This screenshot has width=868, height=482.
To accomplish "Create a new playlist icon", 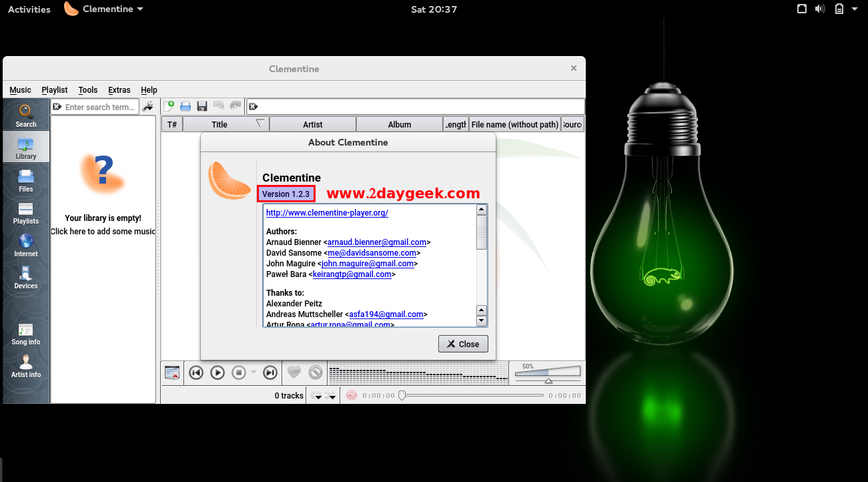I will coord(169,106).
